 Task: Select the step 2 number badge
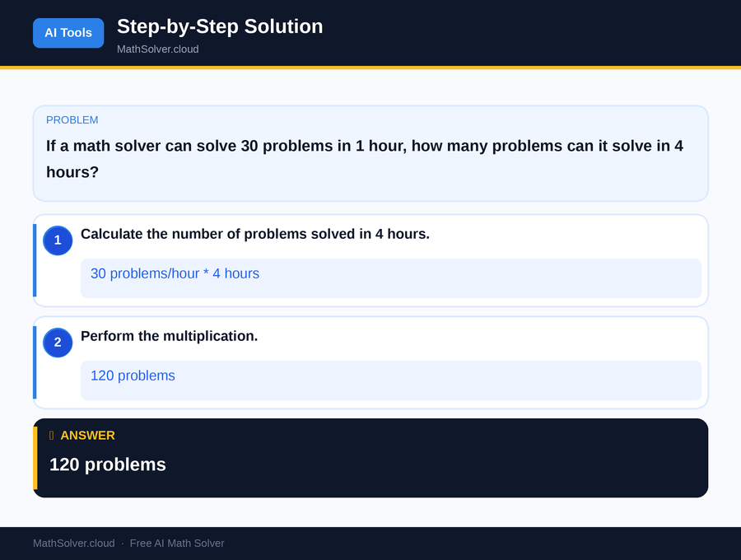pyautogui.click(x=57, y=343)
